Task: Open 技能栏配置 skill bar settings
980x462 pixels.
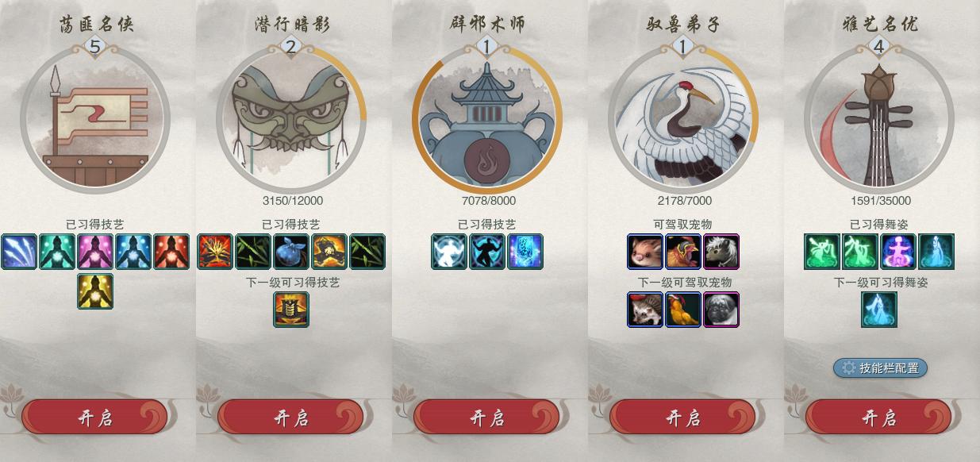Action: tap(880, 368)
